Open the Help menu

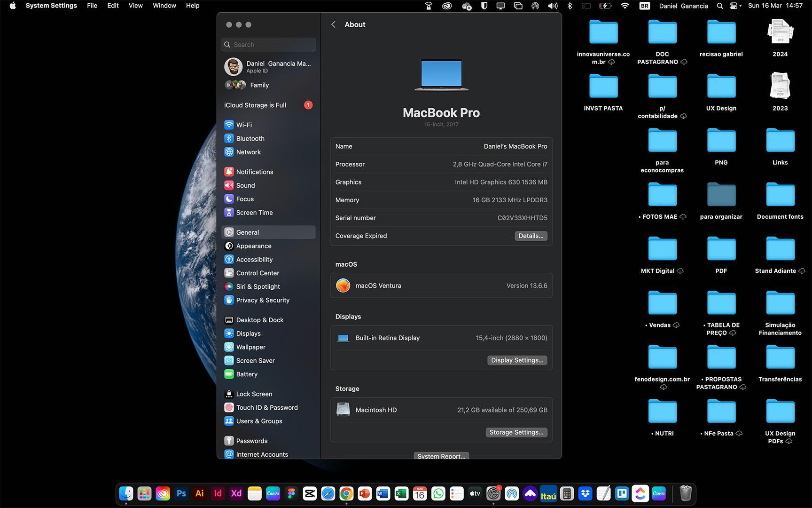coord(193,6)
